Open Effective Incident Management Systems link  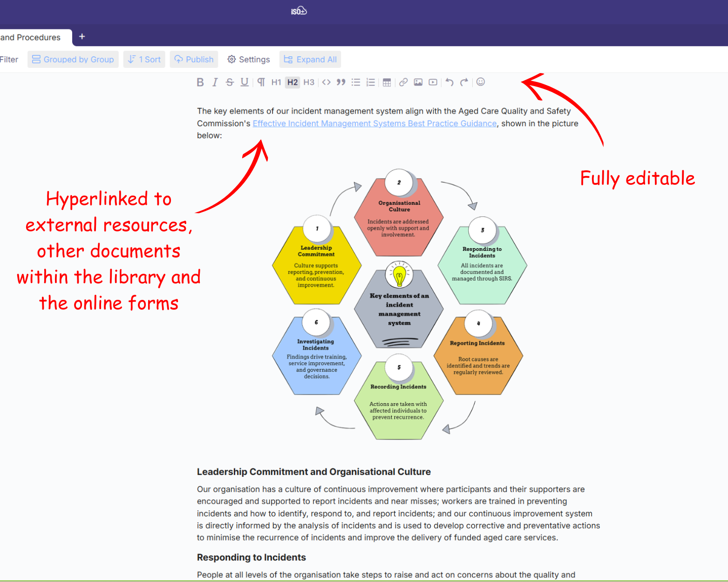[374, 123]
